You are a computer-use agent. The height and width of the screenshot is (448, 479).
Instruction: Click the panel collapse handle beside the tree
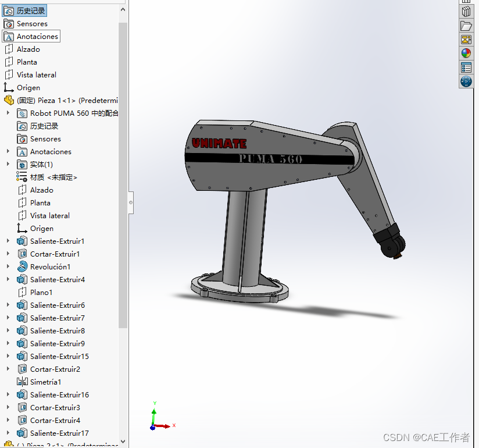[131, 202]
